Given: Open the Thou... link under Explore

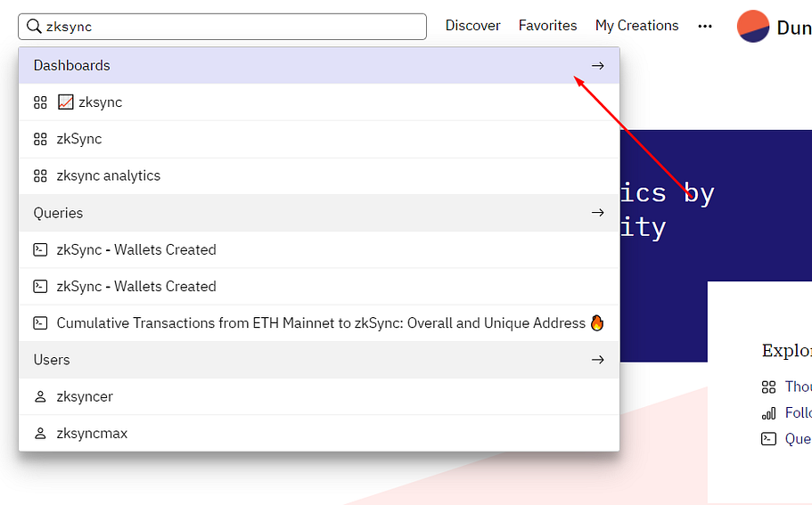Looking at the screenshot, I should tap(798, 387).
